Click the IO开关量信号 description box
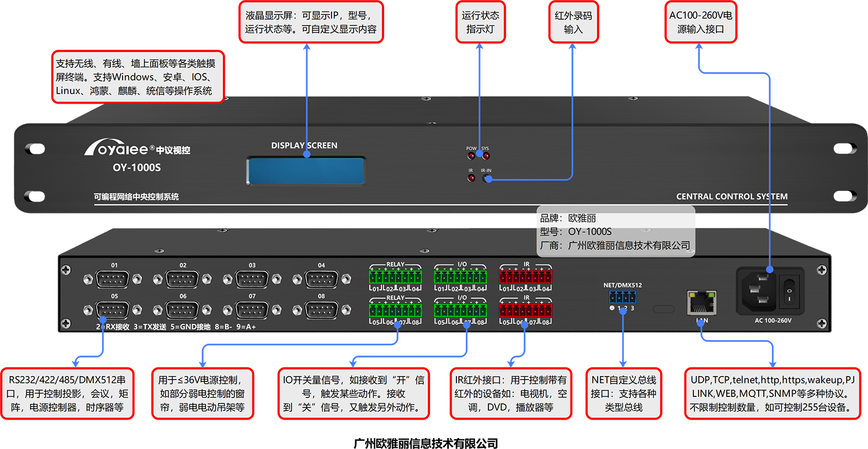Viewport: 868px width, 449px height. point(354,393)
